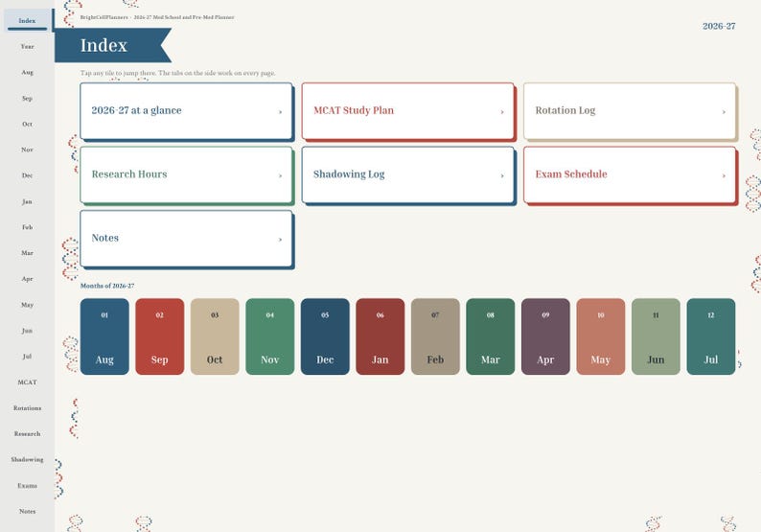Click the chevron on 2026-27 at a glance
Image resolution: width=761 pixels, height=532 pixels.
coord(280,111)
